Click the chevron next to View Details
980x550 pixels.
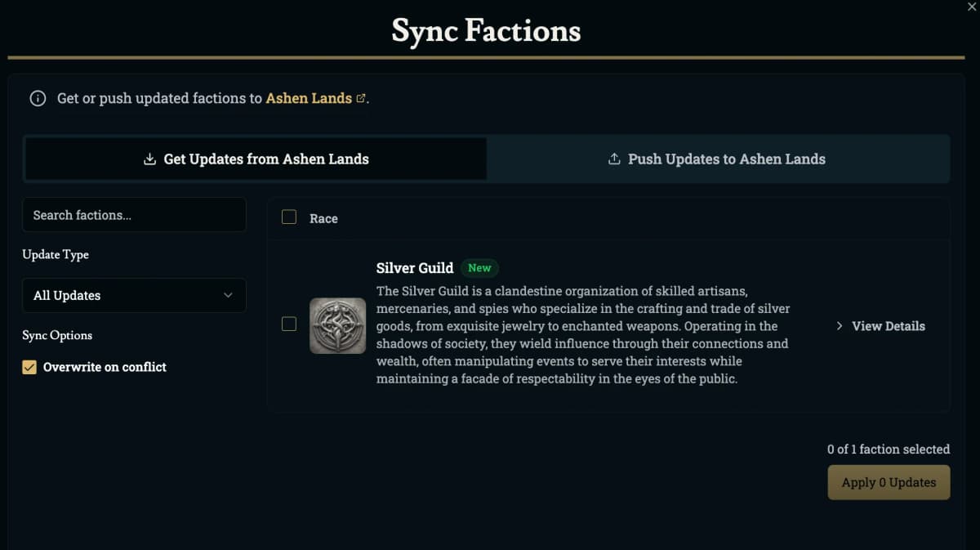[840, 326]
